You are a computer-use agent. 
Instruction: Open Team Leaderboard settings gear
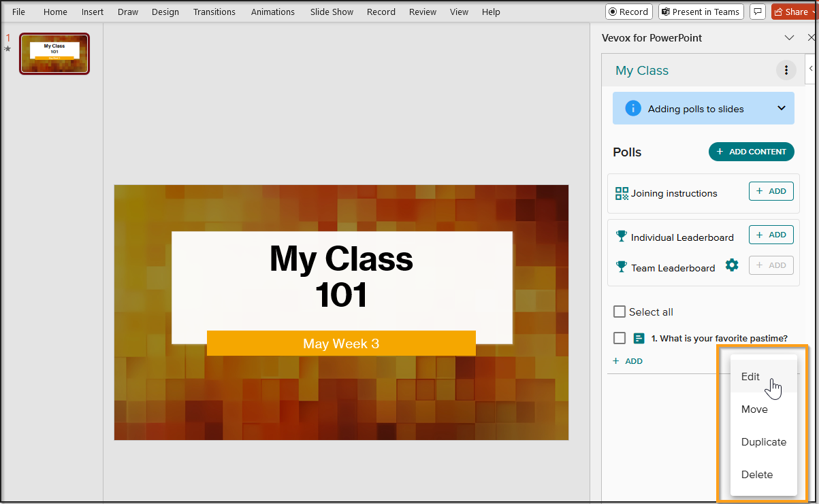coord(732,265)
